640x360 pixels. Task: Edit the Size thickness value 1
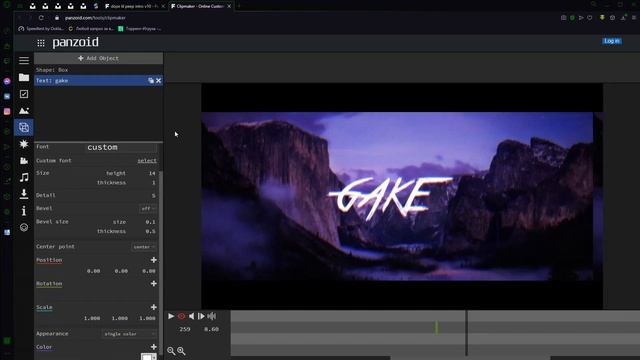(153, 183)
